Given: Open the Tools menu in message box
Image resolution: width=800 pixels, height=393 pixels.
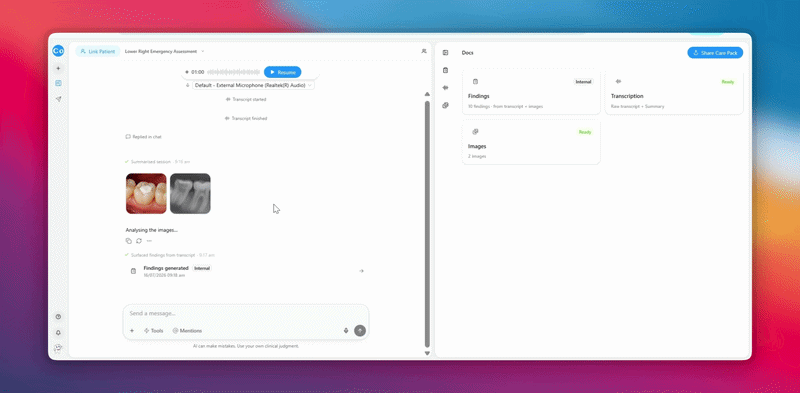Looking at the screenshot, I should tap(154, 331).
